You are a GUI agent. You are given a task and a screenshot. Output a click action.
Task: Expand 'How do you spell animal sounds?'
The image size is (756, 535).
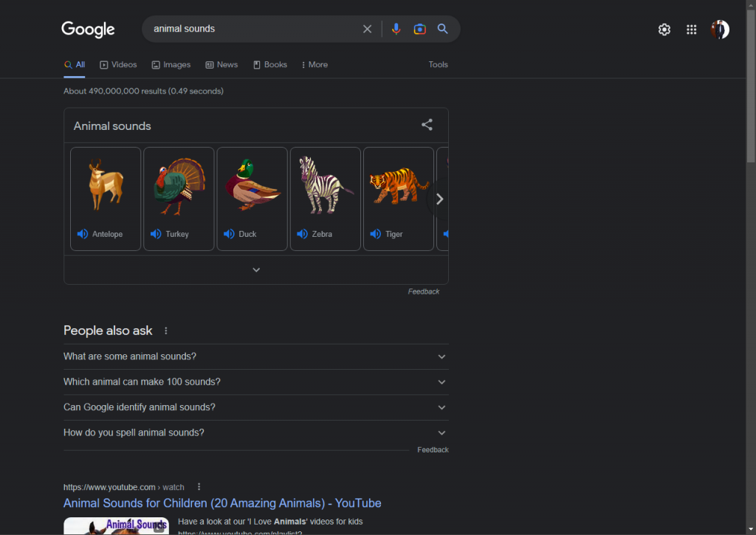coord(256,433)
